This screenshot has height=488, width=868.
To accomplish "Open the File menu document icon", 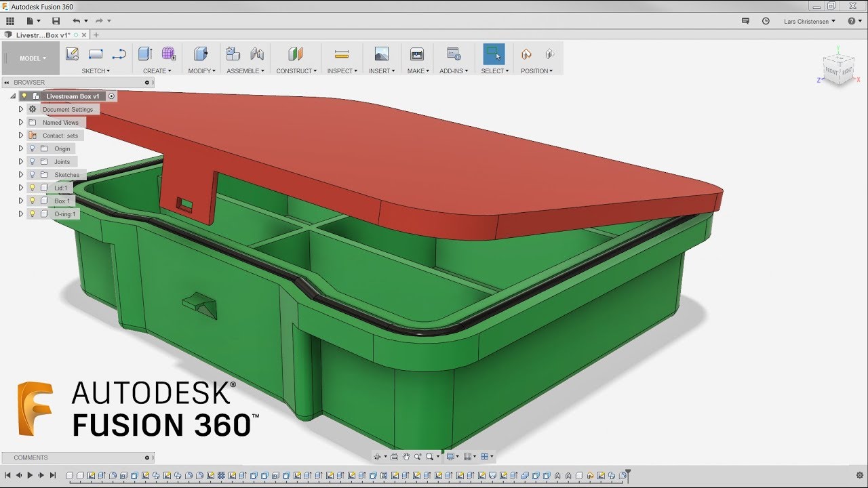I will [x=29, y=21].
